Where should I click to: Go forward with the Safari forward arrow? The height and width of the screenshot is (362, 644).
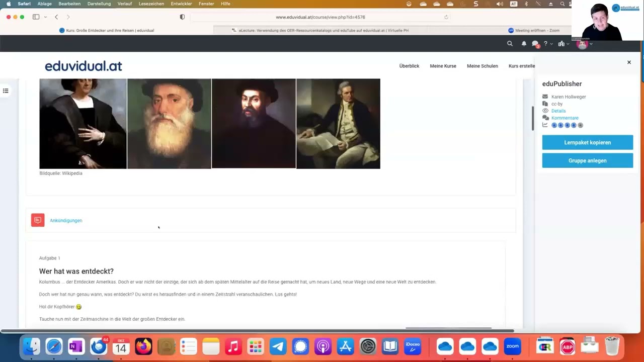tap(68, 17)
